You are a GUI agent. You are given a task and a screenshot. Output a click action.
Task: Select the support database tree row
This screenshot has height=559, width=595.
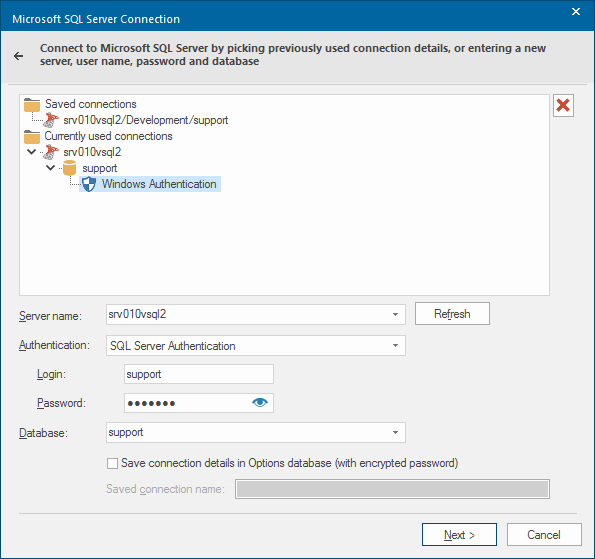pyautogui.click(x=99, y=168)
